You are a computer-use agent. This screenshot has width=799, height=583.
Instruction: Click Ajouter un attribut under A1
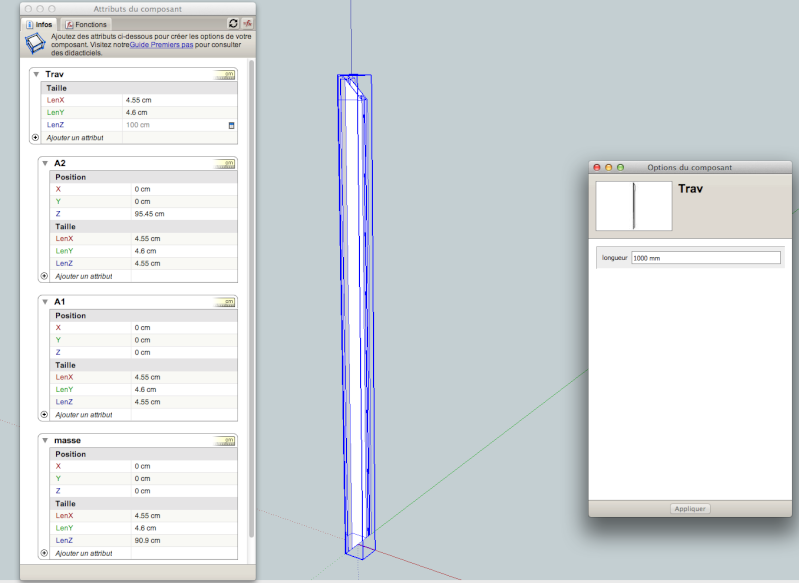coord(84,415)
